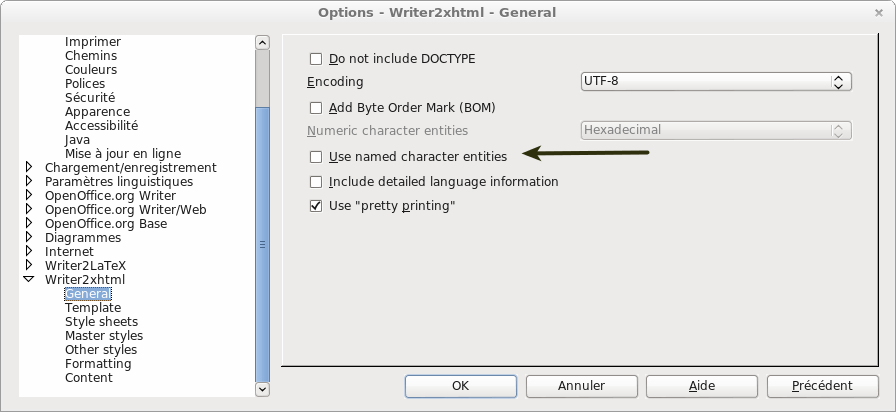
Task: Expand the Internet tree node
Action: click(x=29, y=252)
